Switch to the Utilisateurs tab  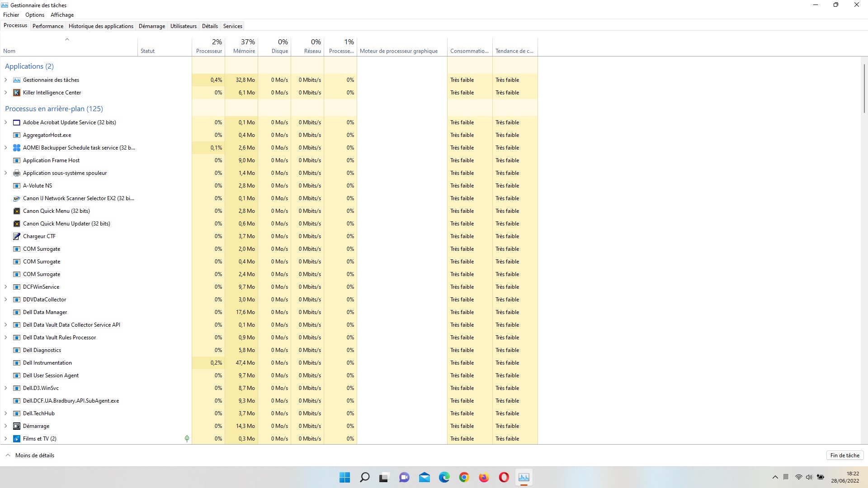click(184, 26)
